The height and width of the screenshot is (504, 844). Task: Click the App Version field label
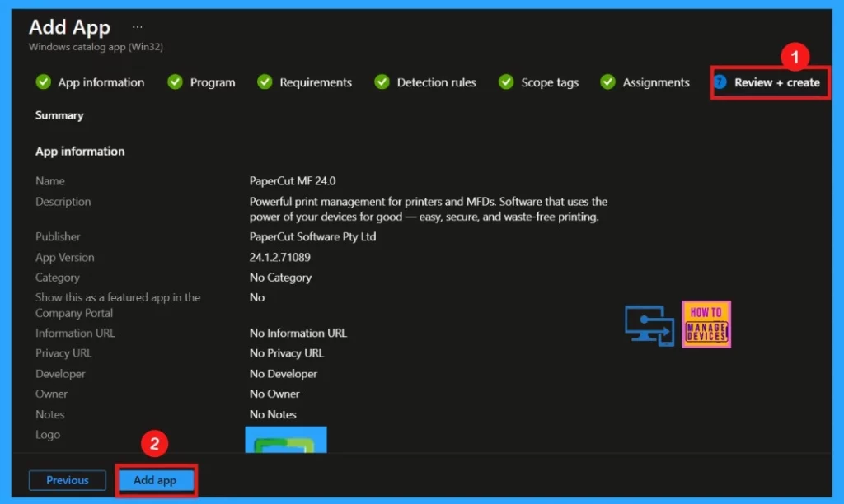(64, 257)
